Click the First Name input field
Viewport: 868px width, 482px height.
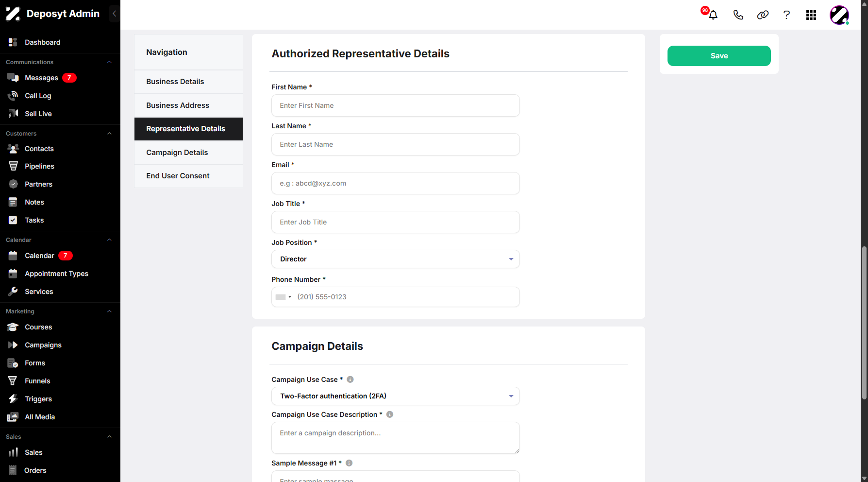point(396,105)
